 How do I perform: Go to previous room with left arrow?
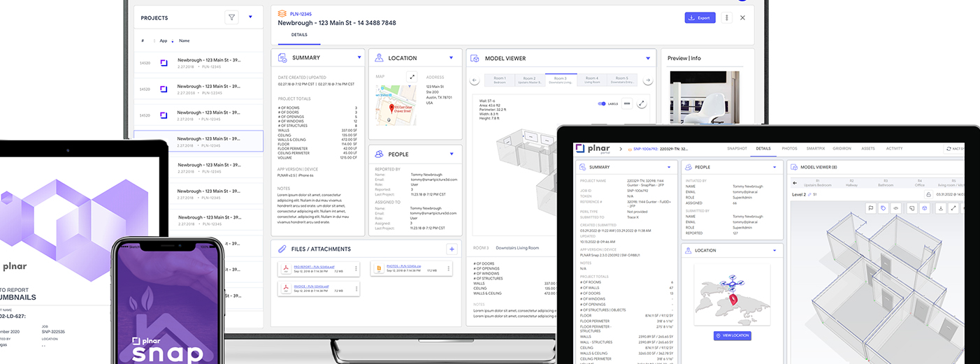(x=475, y=80)
